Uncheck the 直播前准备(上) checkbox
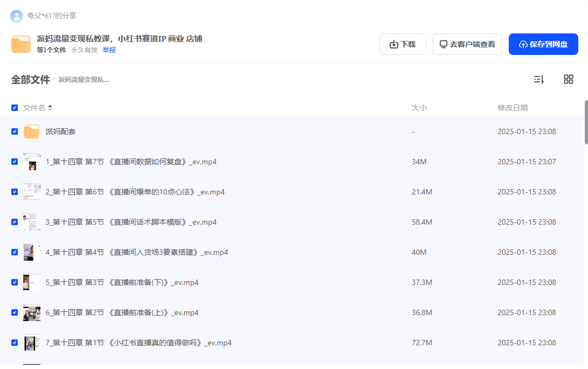The height and width of the screenshot is (369, 588). tap(15, 312)
